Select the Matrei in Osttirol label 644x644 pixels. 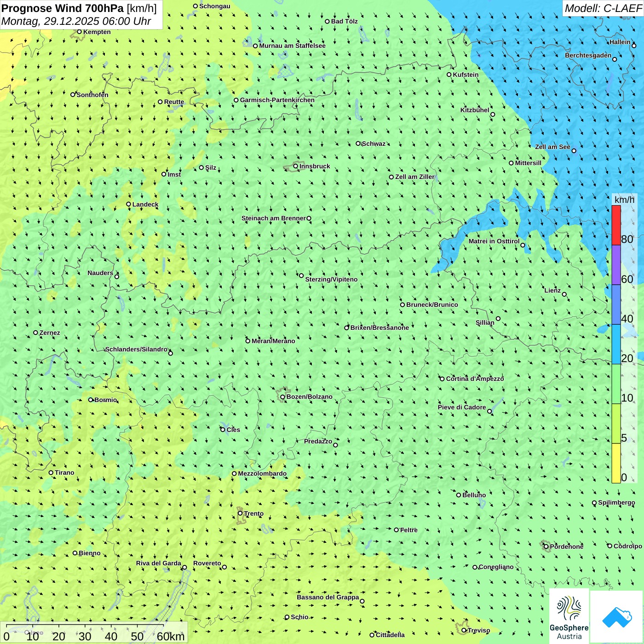coord(494,241)
